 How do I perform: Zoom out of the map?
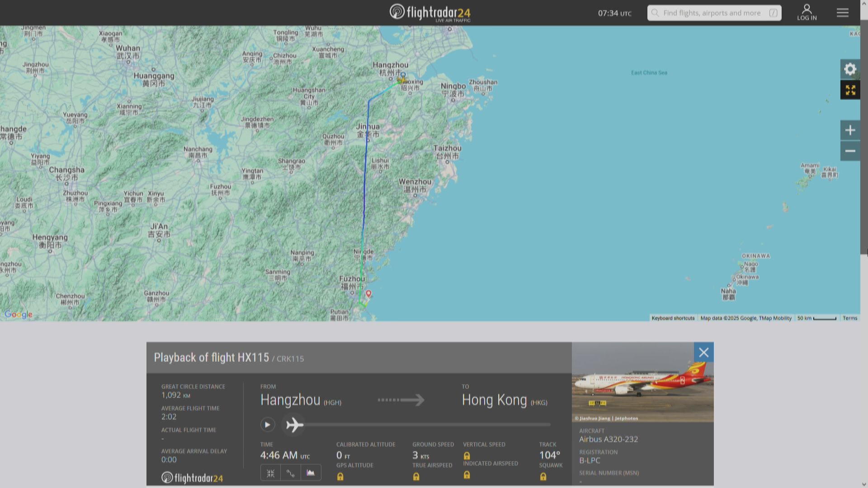coord(850,151)
